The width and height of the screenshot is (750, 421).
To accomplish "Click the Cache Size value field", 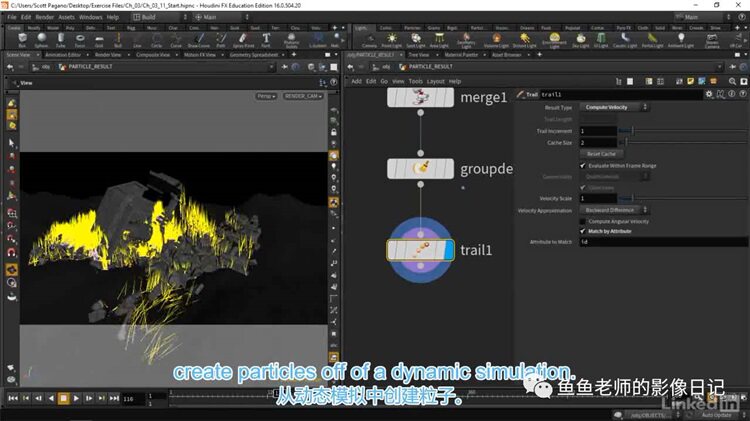I will pyautogui.click(x=598, y=143).
